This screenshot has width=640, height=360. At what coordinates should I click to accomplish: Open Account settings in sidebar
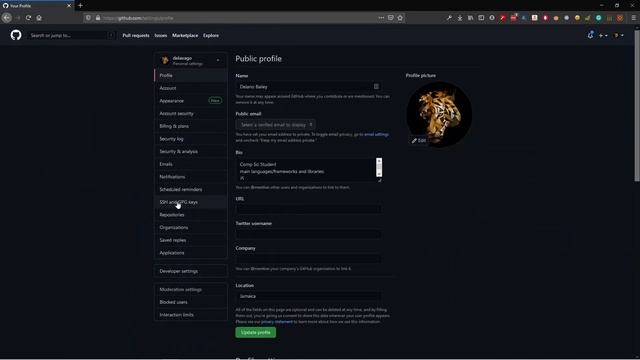coord(191,88)
